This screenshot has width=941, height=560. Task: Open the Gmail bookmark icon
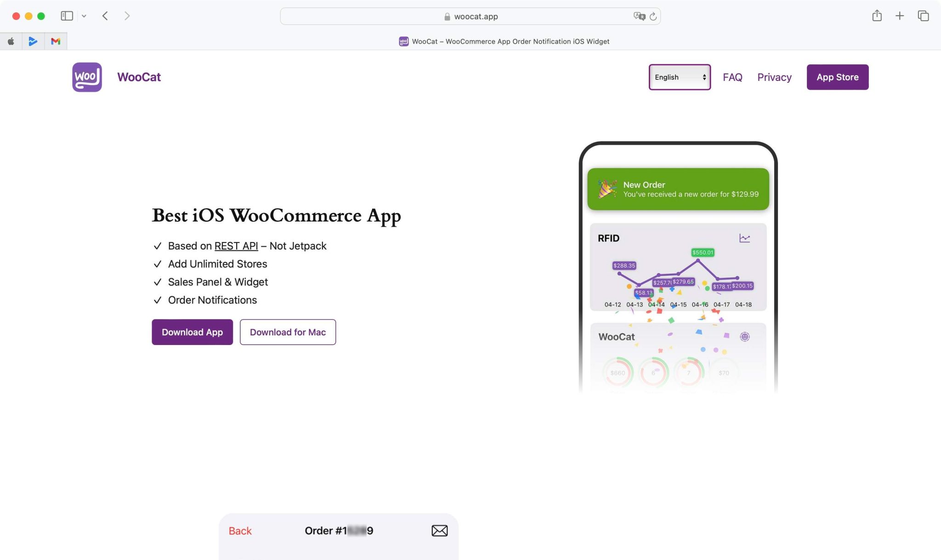56,41
